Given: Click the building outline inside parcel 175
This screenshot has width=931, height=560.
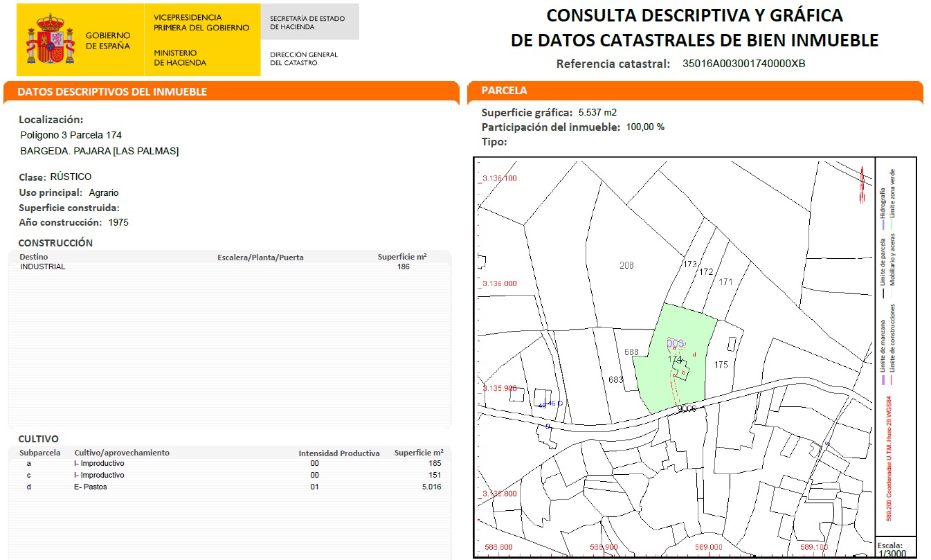Looking at the screenshot, I should tap(732, 343).
